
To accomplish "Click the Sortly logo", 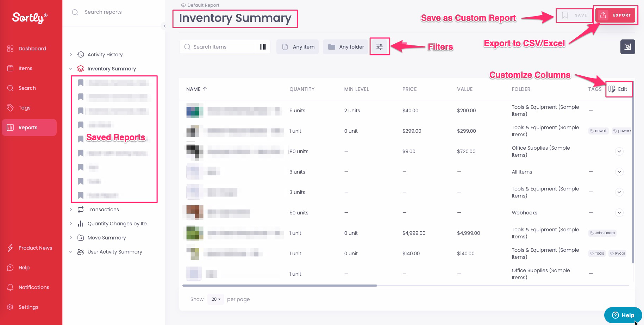I will click(30, 18).
